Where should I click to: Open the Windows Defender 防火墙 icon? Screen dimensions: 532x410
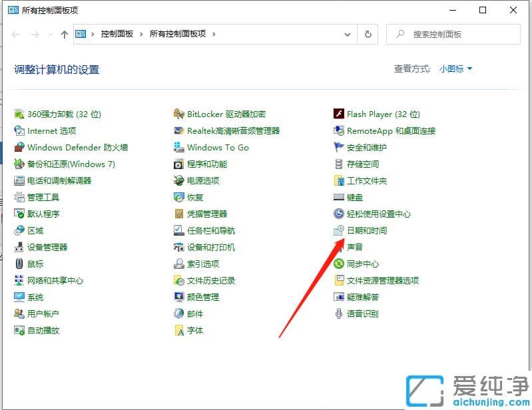19,148
